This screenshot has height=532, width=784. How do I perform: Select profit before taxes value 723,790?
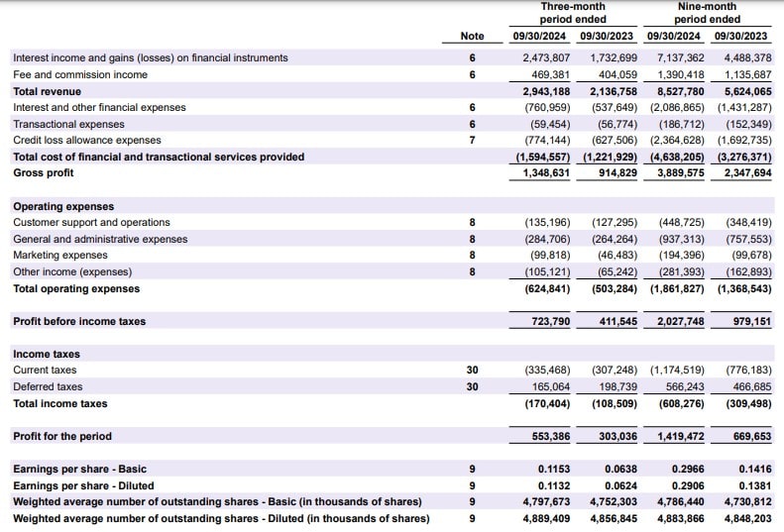550,322
